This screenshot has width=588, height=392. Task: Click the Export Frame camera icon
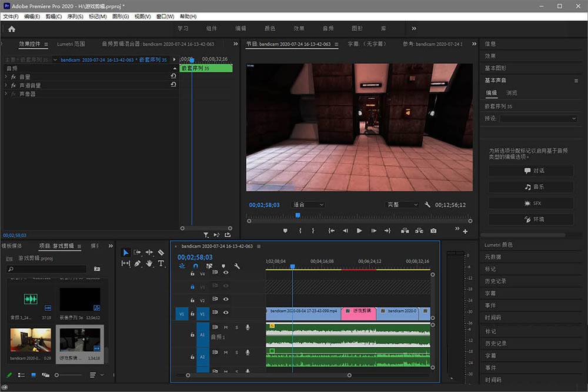click(x=433, y=231)
